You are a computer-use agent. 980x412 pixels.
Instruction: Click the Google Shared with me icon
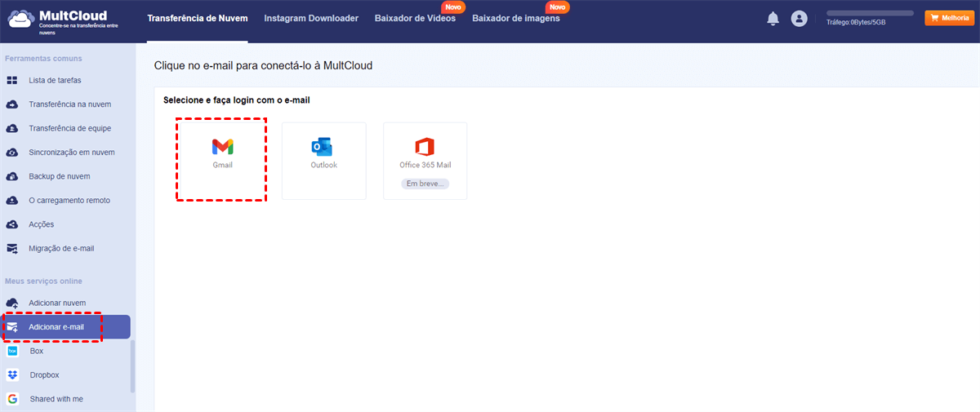pos(12,399)
